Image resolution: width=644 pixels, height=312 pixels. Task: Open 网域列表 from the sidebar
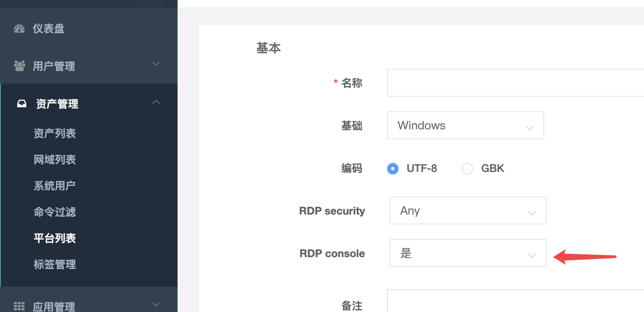(x=54, y=159)
